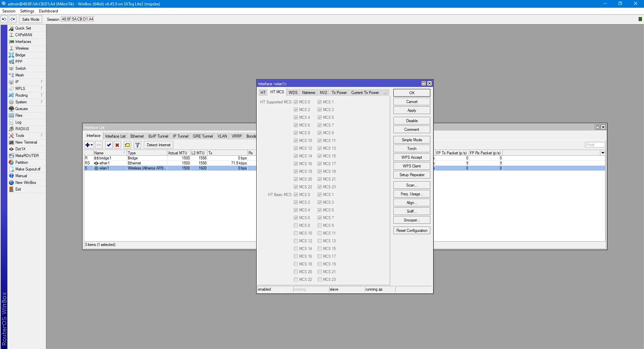Click OK in the wlan1 dialog

click(412, 93)
